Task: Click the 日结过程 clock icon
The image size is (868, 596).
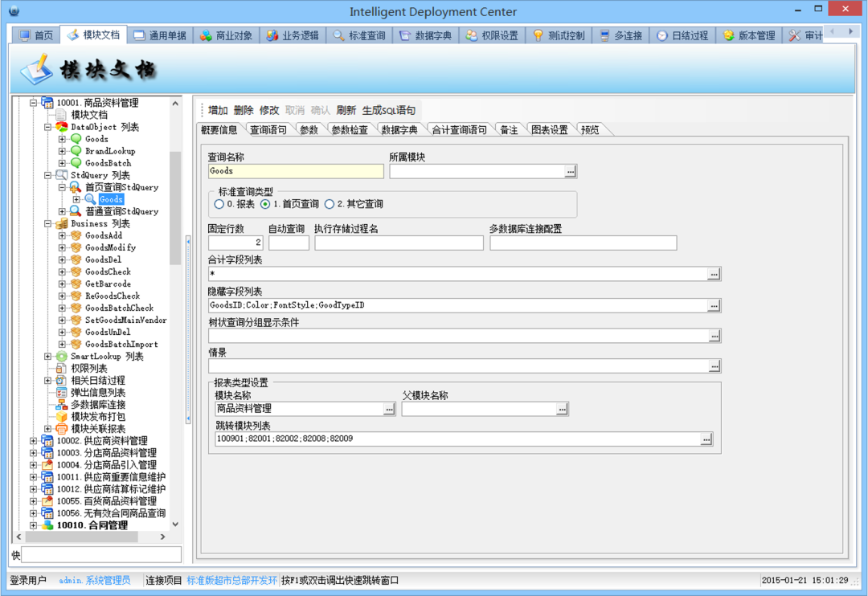Action: point(662,35)
